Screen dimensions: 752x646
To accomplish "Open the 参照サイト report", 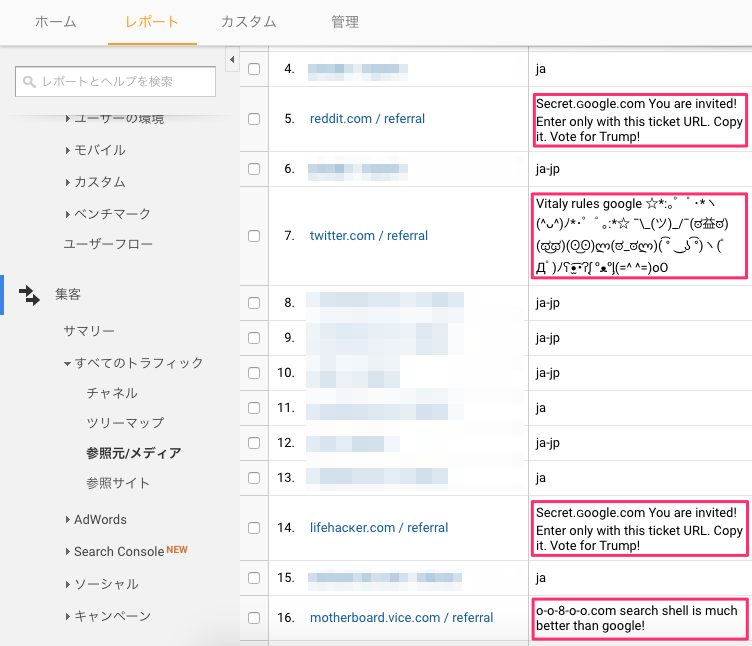I will (x=118, y=483).
